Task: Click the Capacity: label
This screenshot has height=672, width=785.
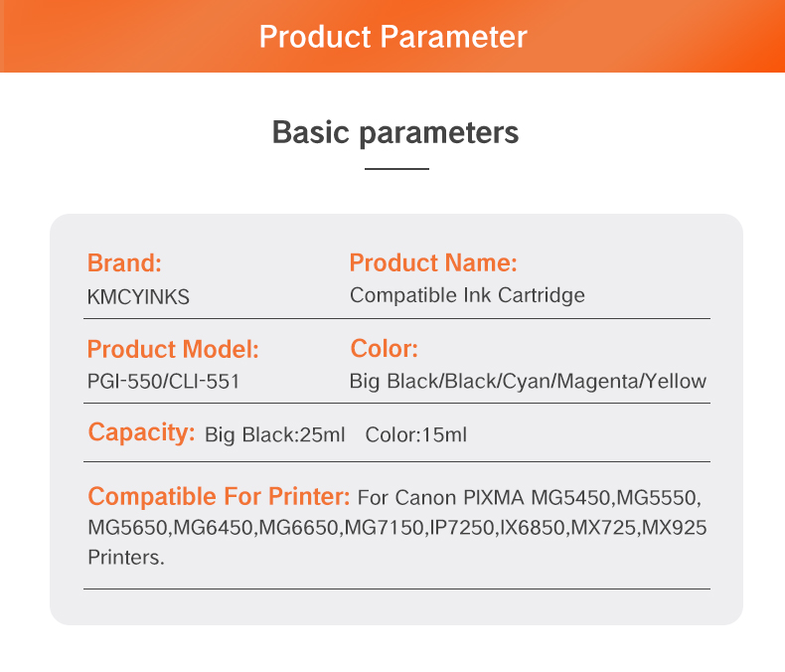Action: (x=141, y=432)
